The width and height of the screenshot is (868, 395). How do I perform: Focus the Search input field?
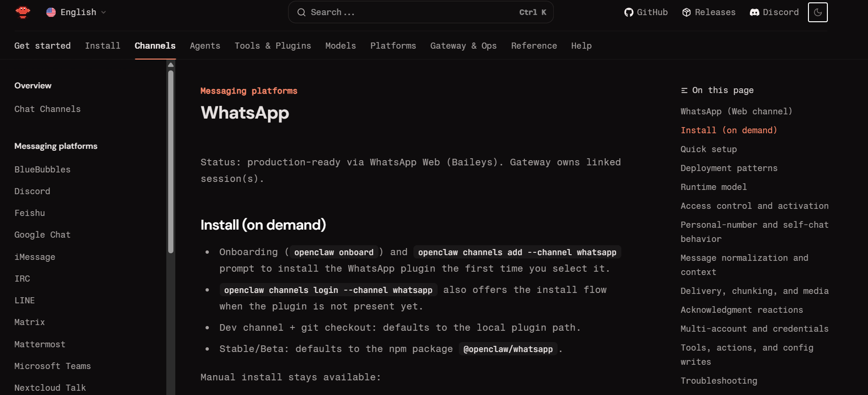pos(421,12)
